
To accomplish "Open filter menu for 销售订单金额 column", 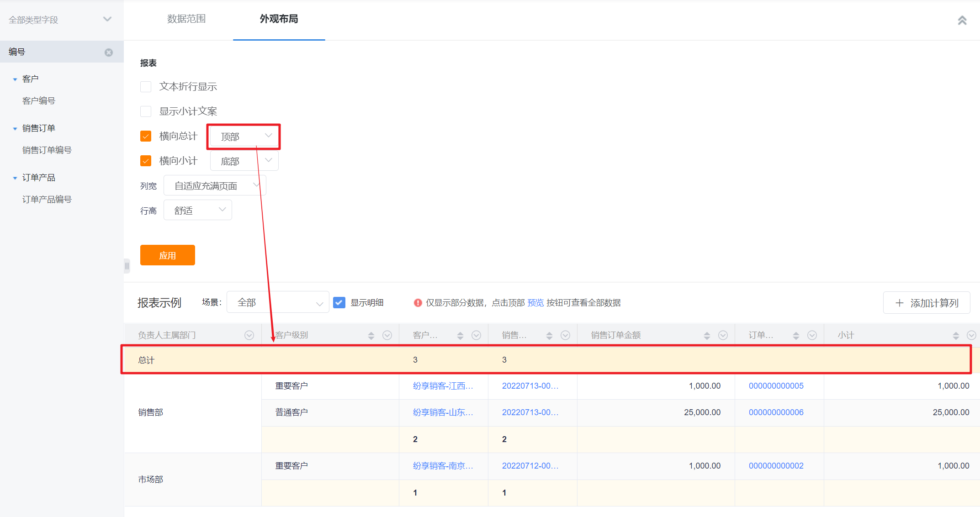I will (x=723, y=335).
